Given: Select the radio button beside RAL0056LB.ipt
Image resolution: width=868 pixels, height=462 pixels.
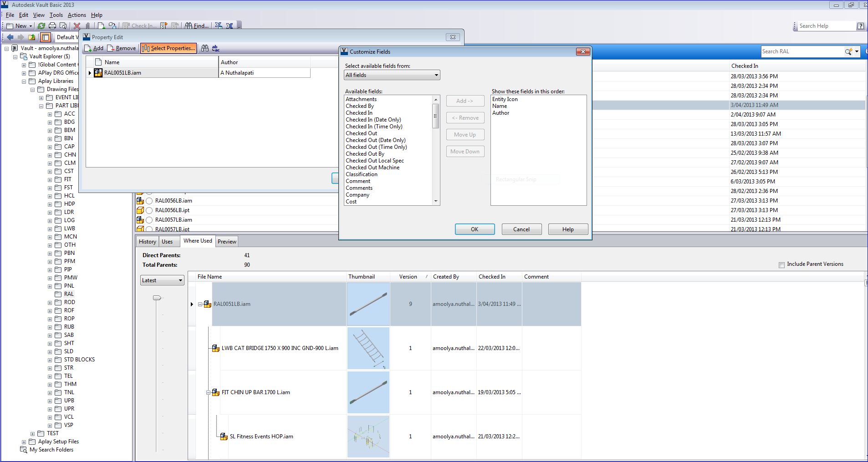Looking at the screenshot, I should pos(149,210).
